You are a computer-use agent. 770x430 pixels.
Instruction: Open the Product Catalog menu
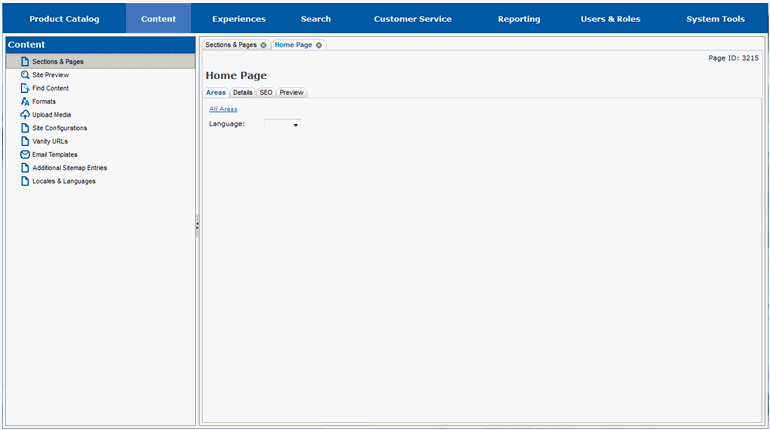(64, 19)
